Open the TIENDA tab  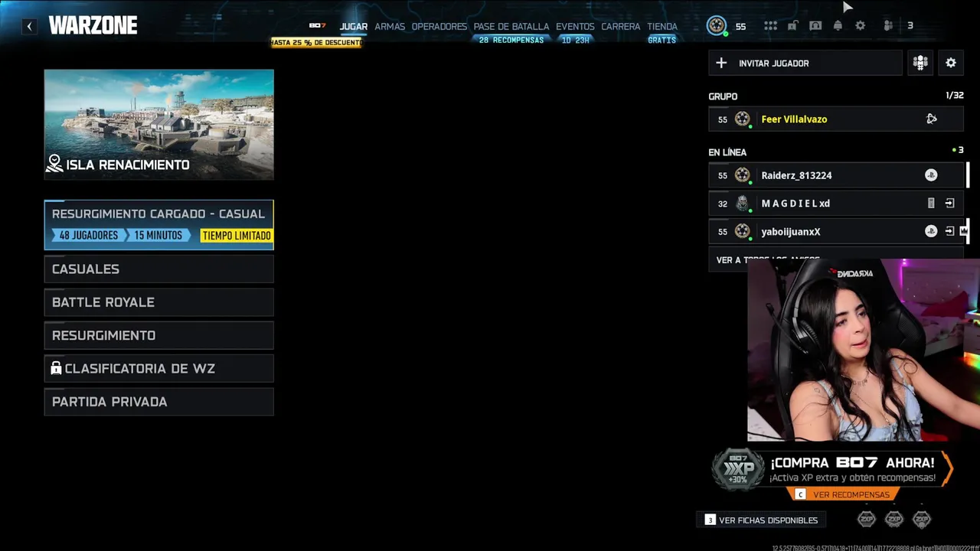point(662,26)
